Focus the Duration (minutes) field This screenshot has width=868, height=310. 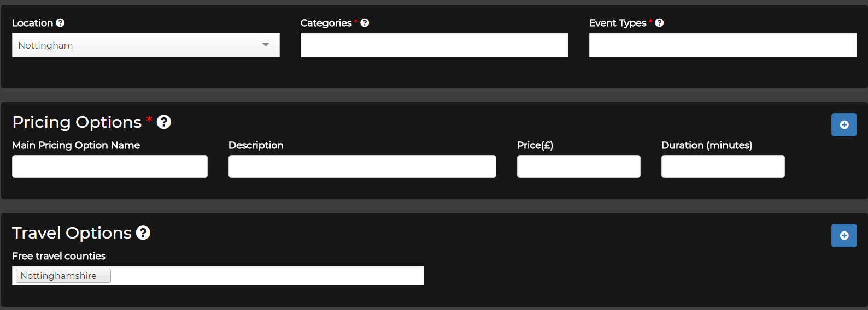(x=723, y=166)
